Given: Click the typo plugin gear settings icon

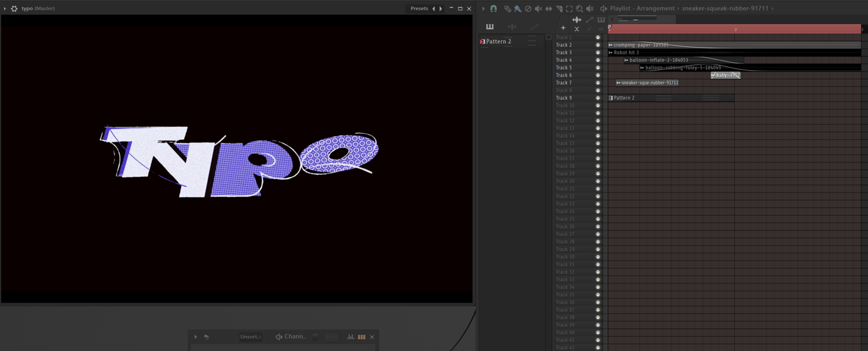Looking at the screenshot, I should tap(14, 9).
